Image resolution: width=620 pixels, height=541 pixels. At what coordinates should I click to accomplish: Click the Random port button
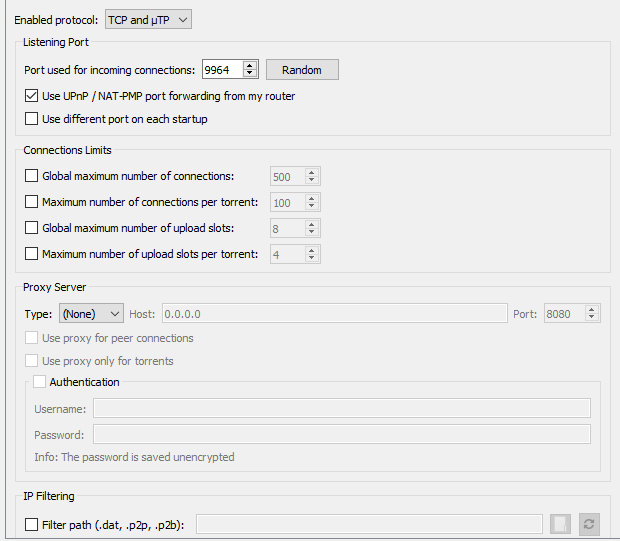(302, 70)
